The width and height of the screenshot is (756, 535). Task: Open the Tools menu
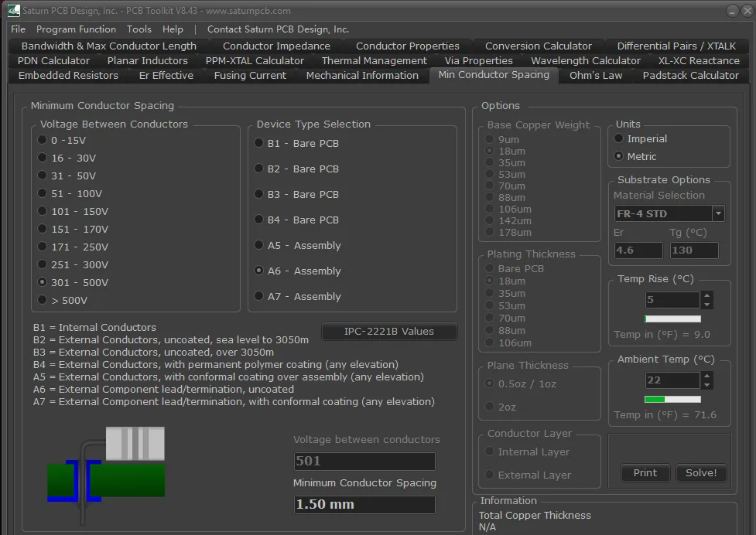(x=139, y=29)
